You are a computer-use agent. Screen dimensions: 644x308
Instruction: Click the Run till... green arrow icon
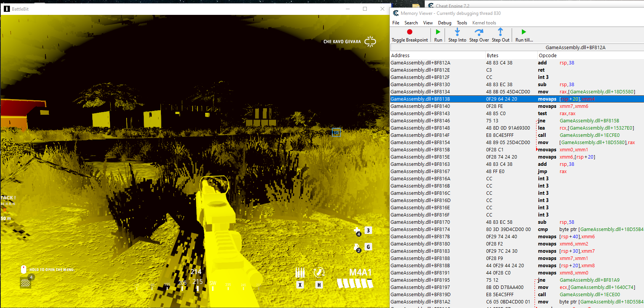pos(524,32)
